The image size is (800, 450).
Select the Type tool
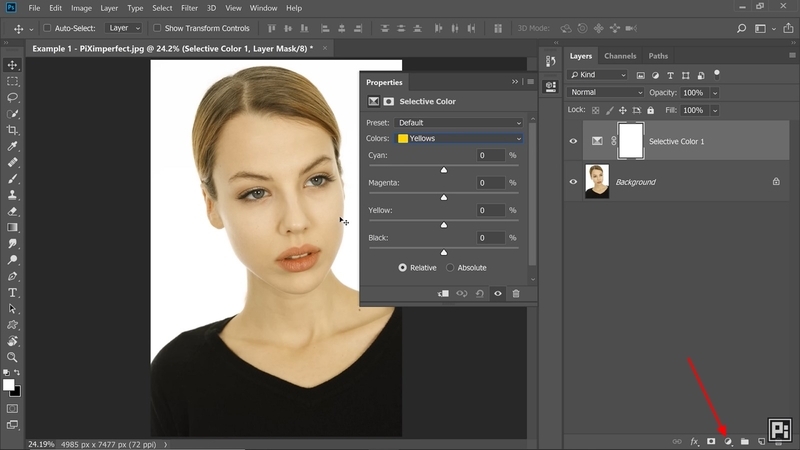coord(13,292)
